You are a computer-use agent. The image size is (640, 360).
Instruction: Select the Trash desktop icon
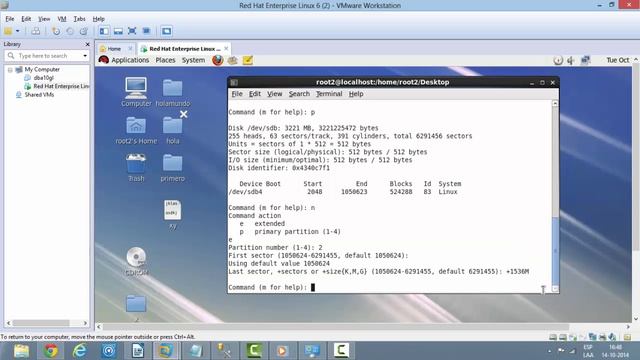[x=136, y=168]
